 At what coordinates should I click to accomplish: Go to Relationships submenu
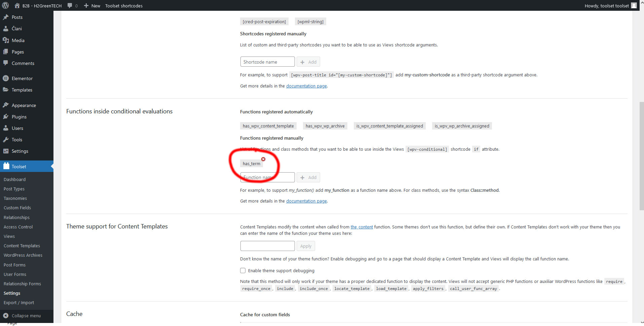point(16,217)
